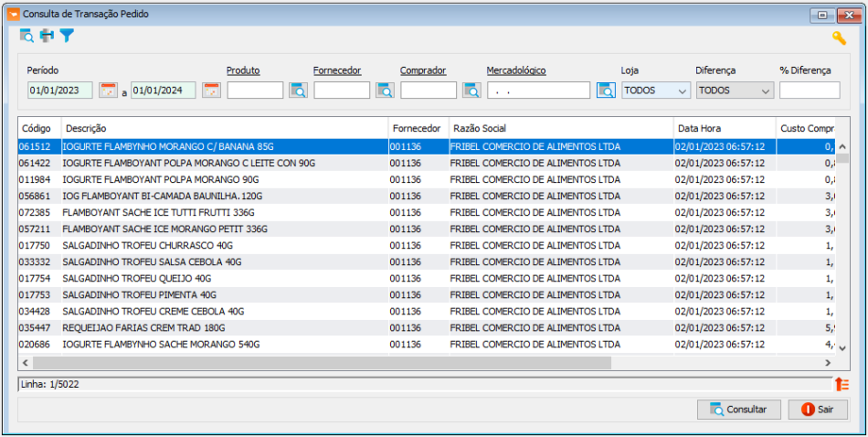This screenshot has width=868, height=437.
Task: Select row REQUEIJAO FARIAS CREM TRAD 180G
Action: point(427,328)
